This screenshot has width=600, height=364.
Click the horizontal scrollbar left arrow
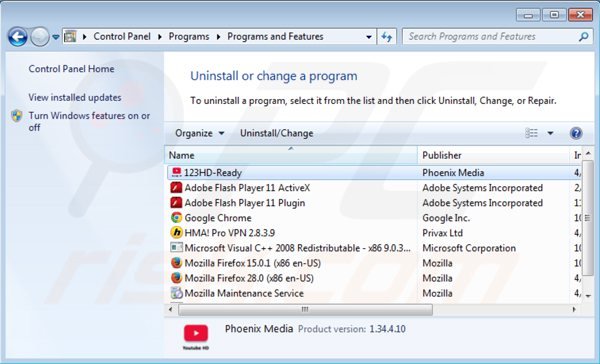[x=170, y=309]
